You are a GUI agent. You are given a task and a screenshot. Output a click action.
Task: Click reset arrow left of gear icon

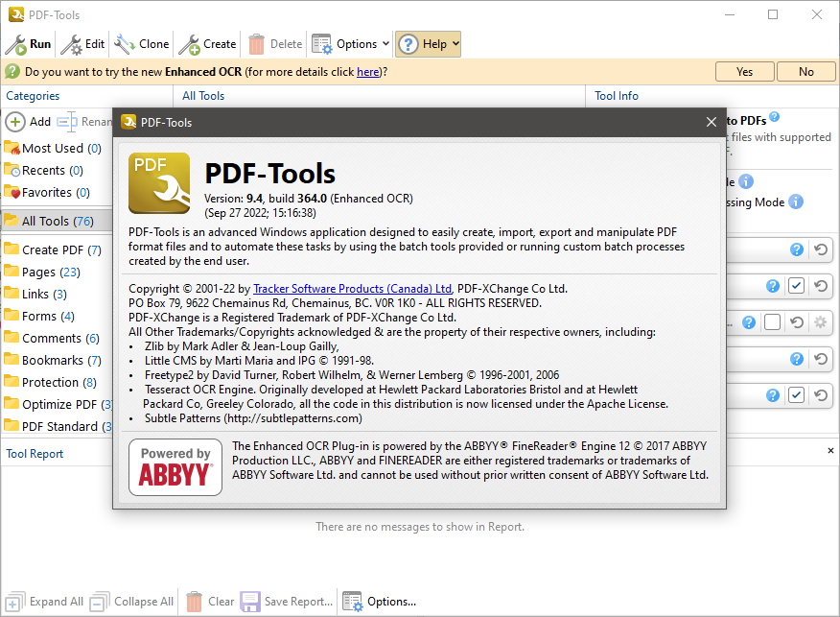[x=797, y=322]
